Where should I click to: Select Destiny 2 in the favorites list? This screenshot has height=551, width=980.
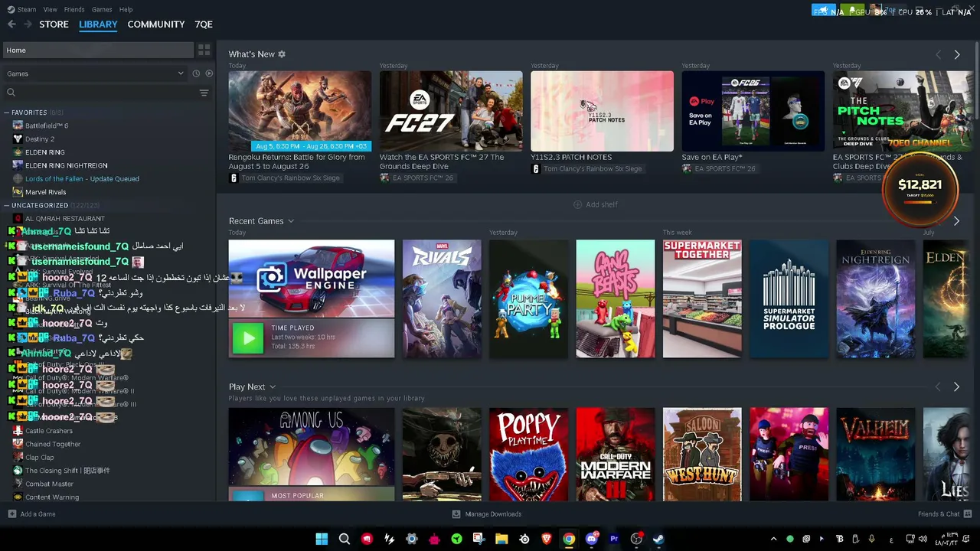pos(40,139)
